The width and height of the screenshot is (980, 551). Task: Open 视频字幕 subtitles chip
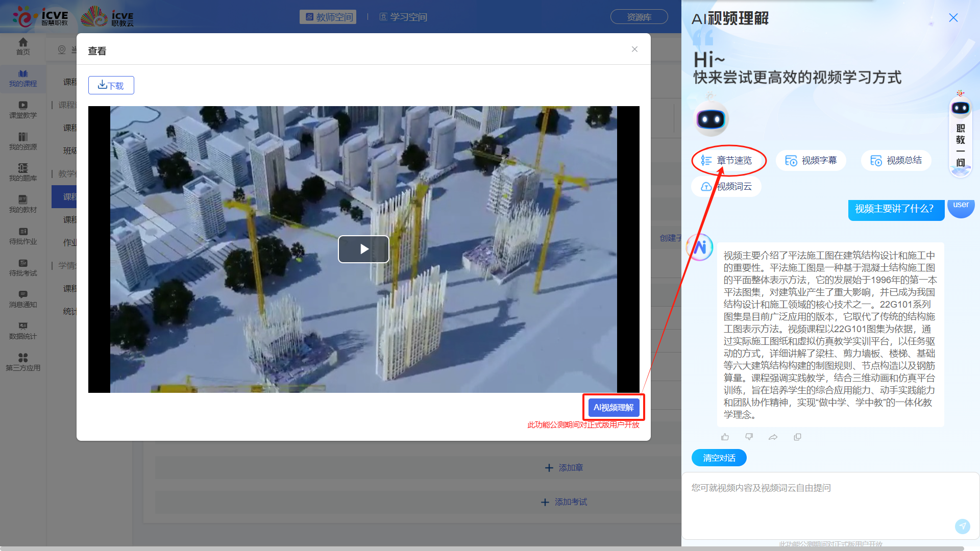coord(811,160)
